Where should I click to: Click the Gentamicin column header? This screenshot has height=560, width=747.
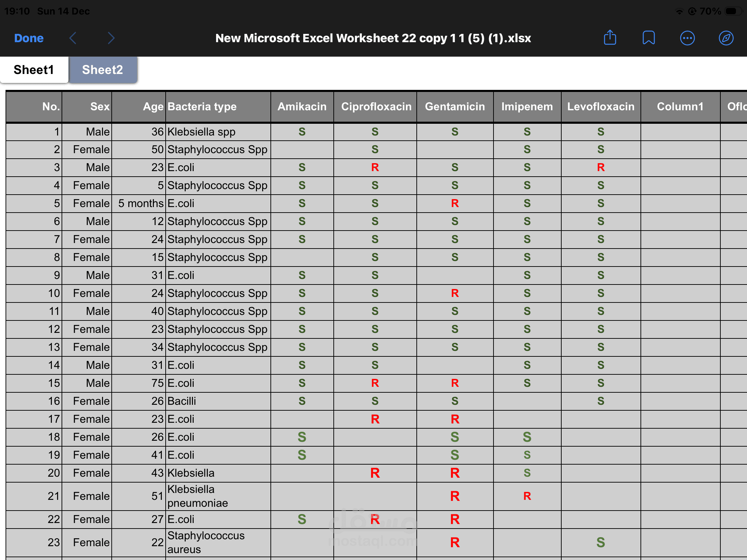(455, 106)
